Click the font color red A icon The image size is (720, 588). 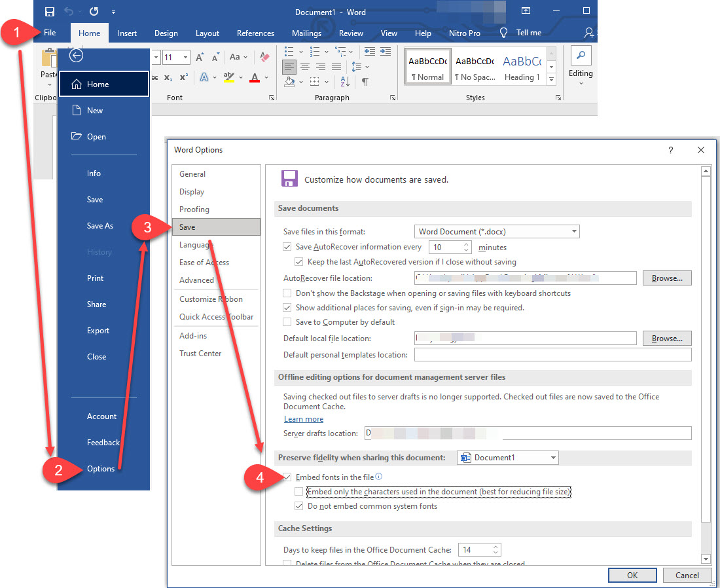(253, 77)
